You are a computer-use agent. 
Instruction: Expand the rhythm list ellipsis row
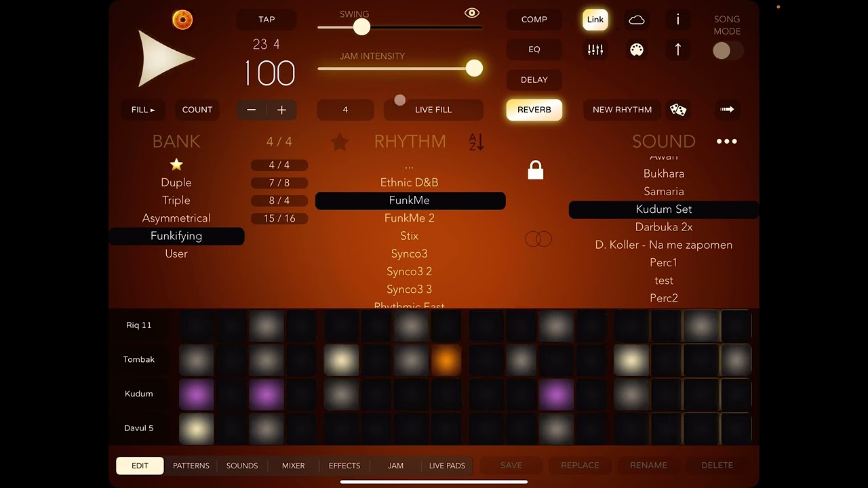[x=410, y=165]
